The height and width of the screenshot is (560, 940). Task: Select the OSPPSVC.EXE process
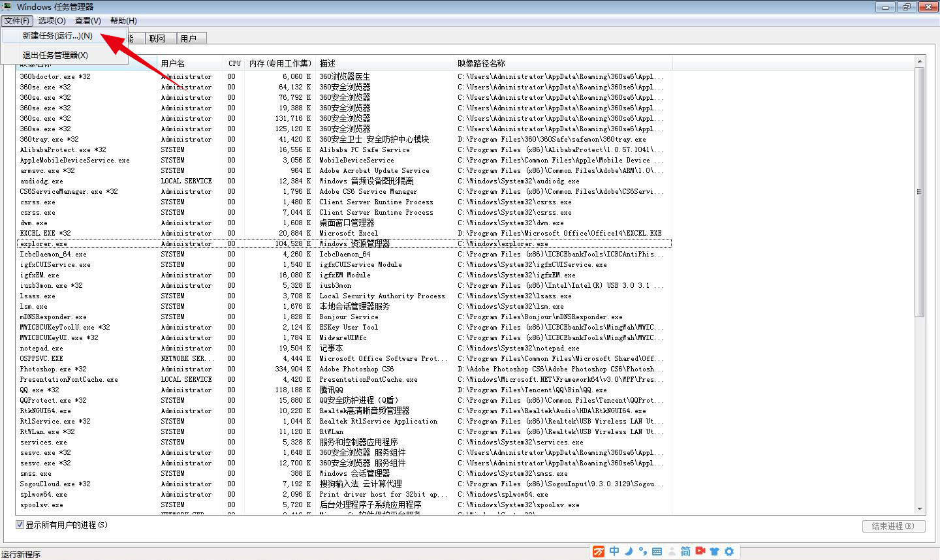344,358
